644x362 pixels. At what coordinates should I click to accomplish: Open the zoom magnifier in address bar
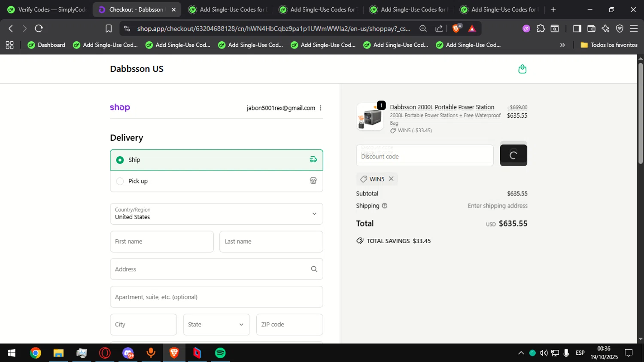[x=423, y=28]
